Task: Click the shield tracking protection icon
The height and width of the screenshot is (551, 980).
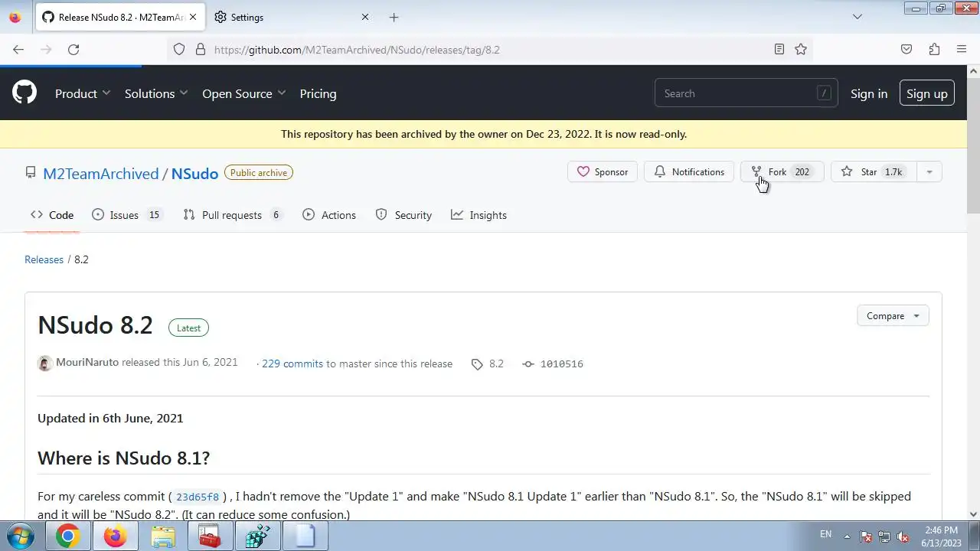Action: pyautogui.click(x=179, y=50)
